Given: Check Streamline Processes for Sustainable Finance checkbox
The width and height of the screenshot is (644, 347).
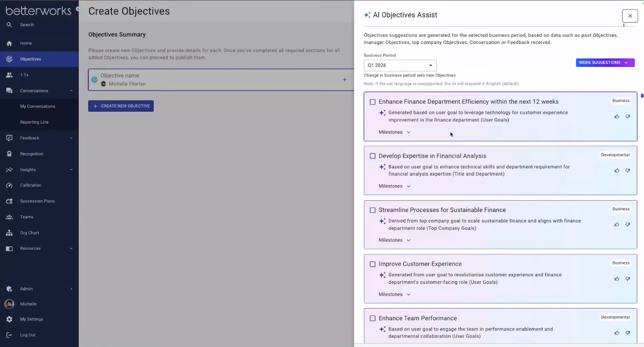Looking at the screenshot, I should (x=373, y=210).
